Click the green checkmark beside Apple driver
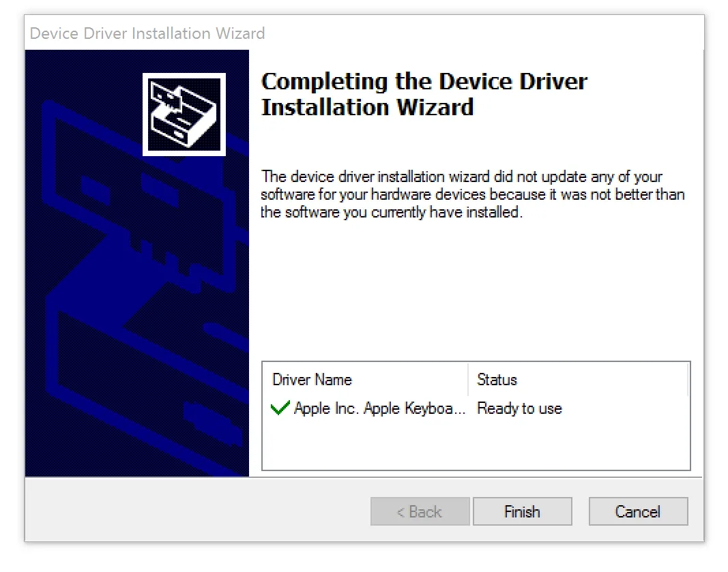The height and width of the screenshot is (572, 728). coord(280,408)
